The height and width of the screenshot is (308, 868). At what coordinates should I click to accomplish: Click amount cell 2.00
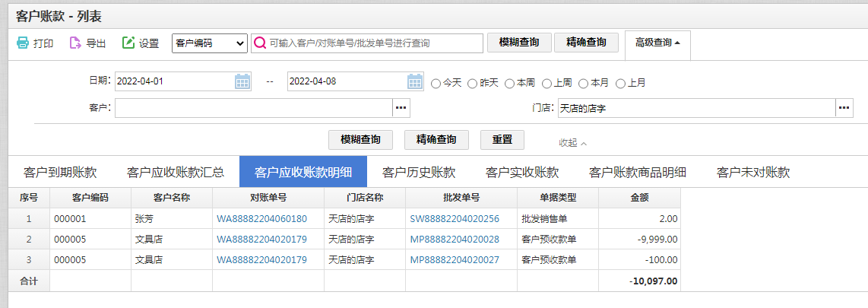(x=639, y=219)
